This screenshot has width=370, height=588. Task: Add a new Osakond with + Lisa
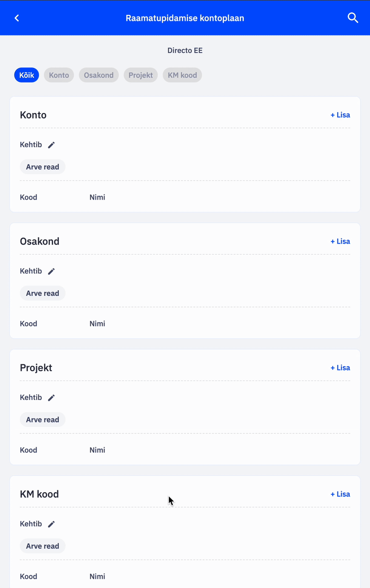click(x=340, y=241)
